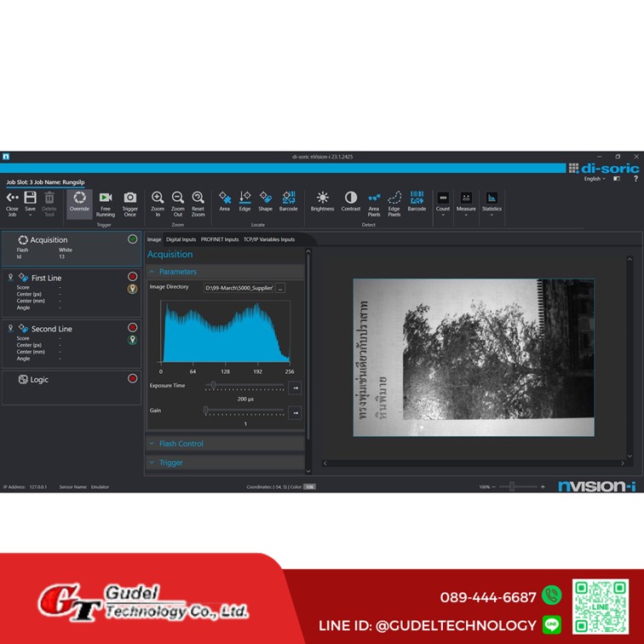Click the Image Directory browse button
This screenshot has width=644, height=644.
(x=280, y=288)
